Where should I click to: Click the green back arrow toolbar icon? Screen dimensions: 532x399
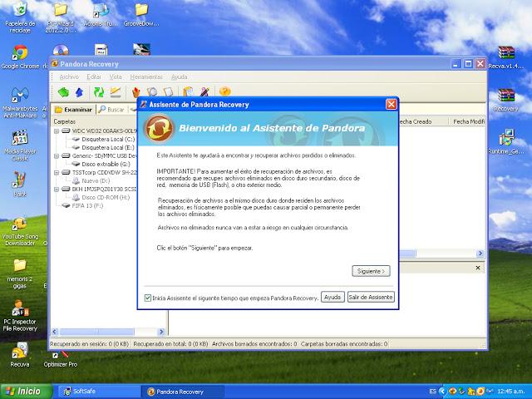click(63, 91)
